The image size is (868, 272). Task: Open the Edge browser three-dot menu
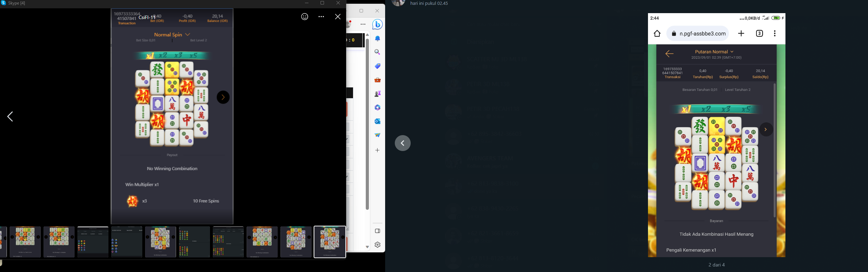coord(363,24)
